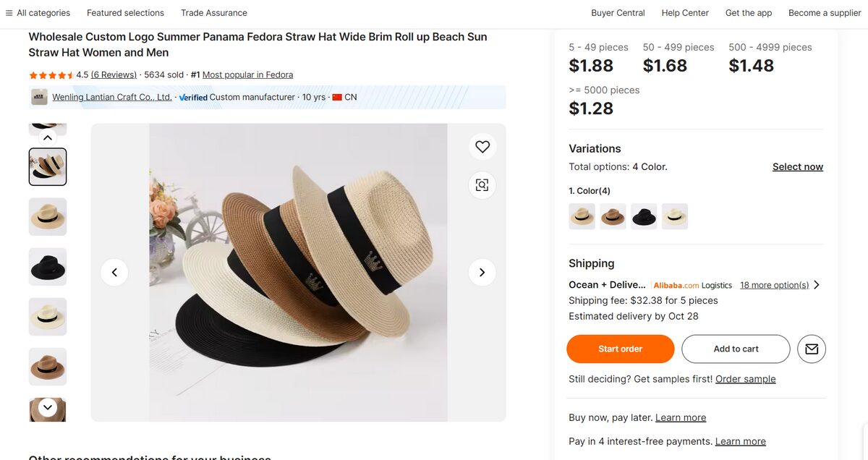Show the previous product image with the left arrow
Image resolution: width=868 pixels, height=460 pixels.
pyautogui.click(x=114, y=272)
